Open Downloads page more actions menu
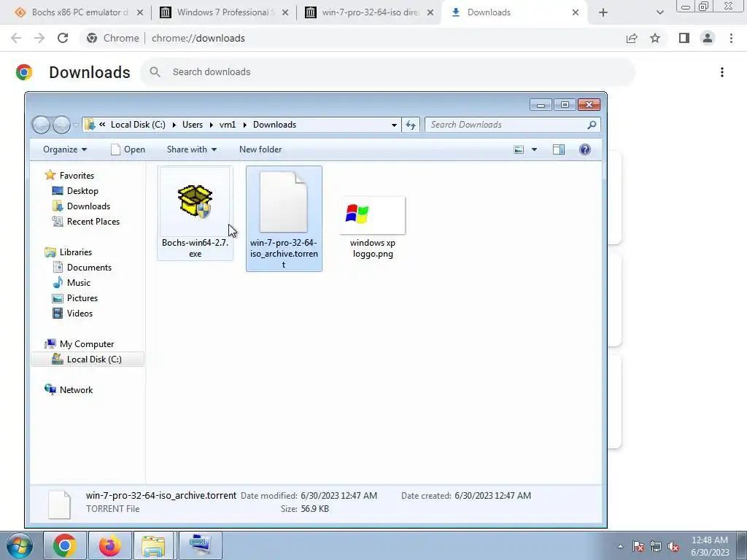747x560 pixels. coord(722,72)
